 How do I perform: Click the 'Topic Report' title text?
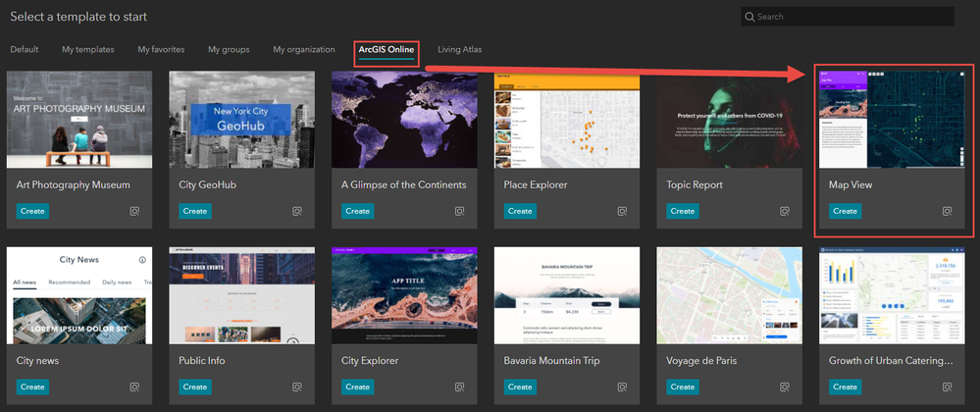[x=695, y=185]
